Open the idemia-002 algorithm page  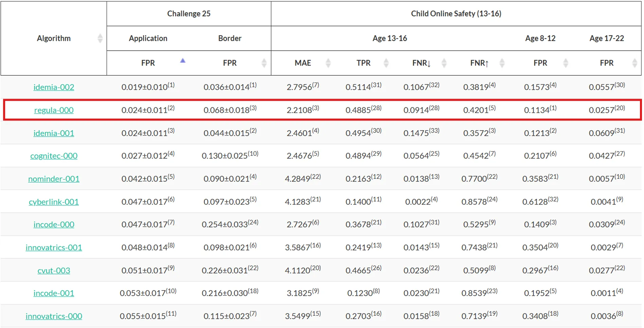pos(53,87)
